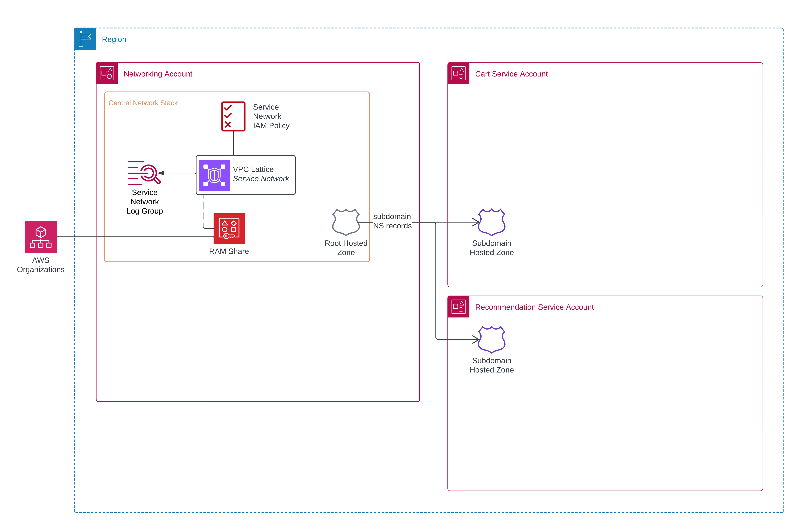
Task: Select the Cart Service Account icon
Action: 458,73
